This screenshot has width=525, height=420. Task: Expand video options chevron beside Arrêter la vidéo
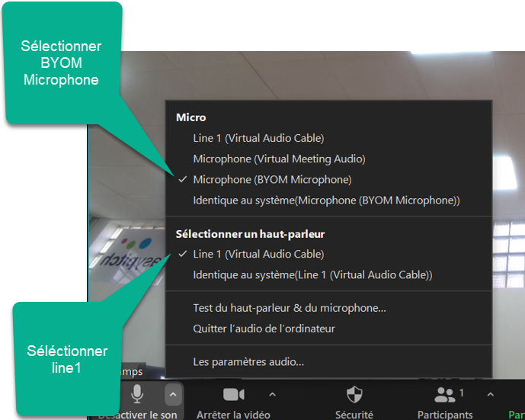point(273,394)
